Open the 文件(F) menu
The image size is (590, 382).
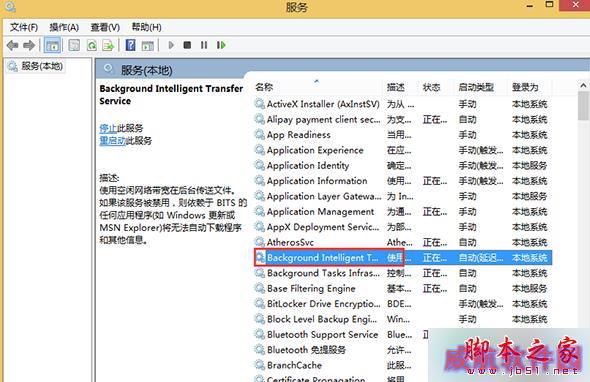pos(24,27)
